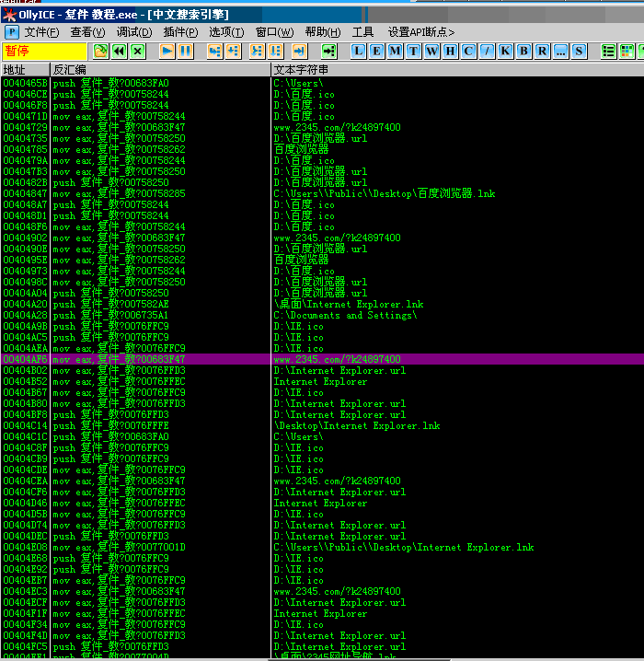Open the 调试(D) menu
The height and width of the screenshot is (661, 644).
134,32
